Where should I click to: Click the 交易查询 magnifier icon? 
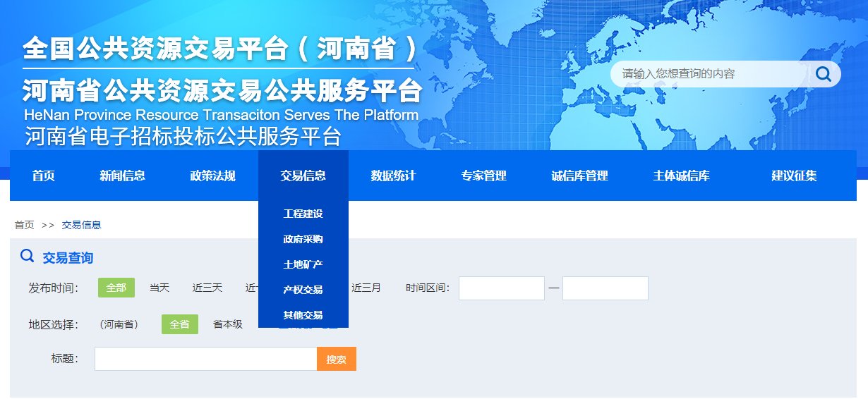point(28,256)
